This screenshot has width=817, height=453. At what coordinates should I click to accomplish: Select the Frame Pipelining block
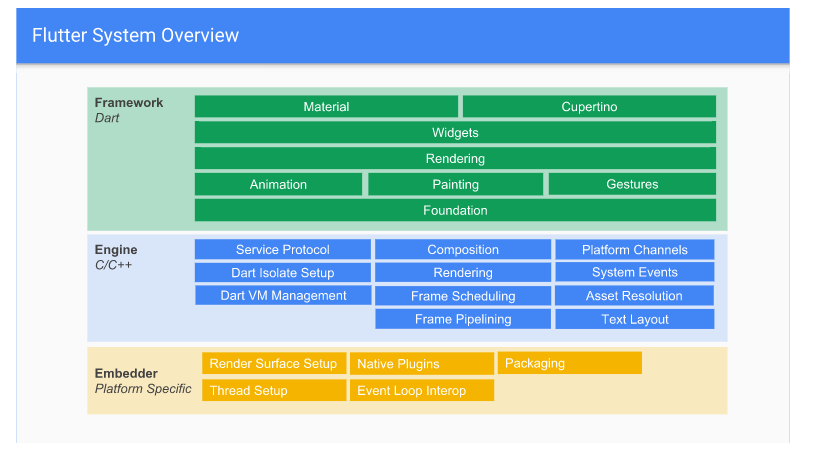tap(463, 319)
